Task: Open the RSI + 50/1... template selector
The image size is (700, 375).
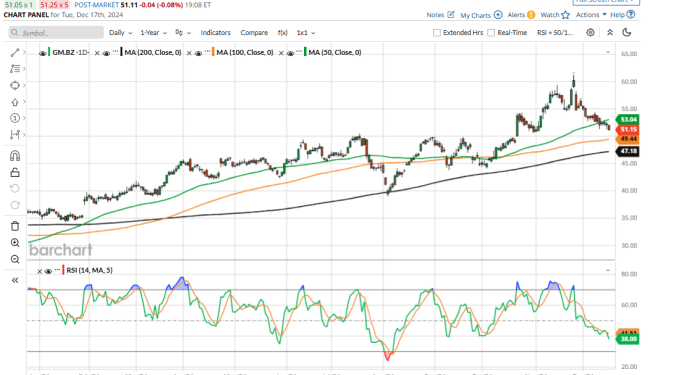Action: (555, 33)
